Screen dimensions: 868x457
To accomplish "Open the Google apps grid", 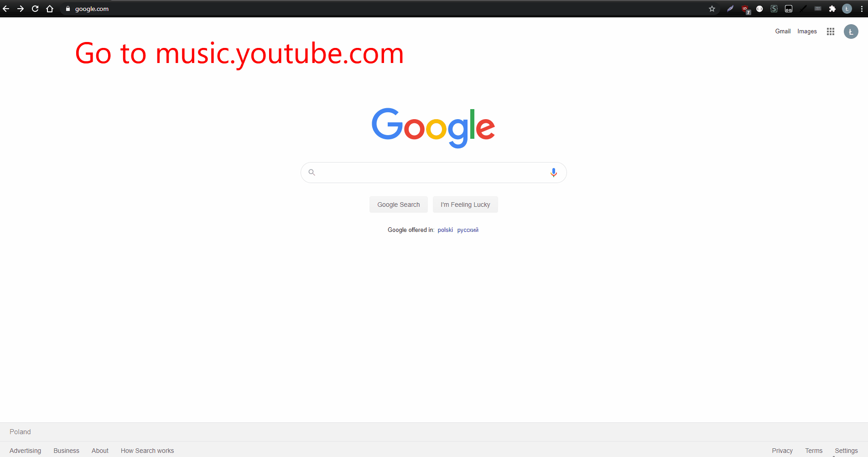I will point(831,32).
